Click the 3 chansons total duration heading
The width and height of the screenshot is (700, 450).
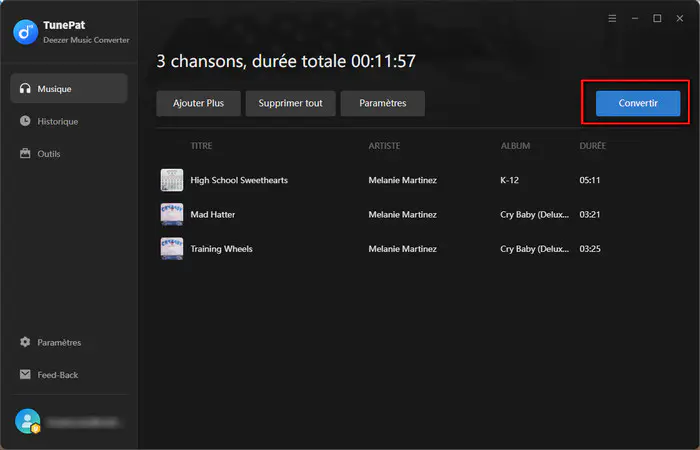286,61
